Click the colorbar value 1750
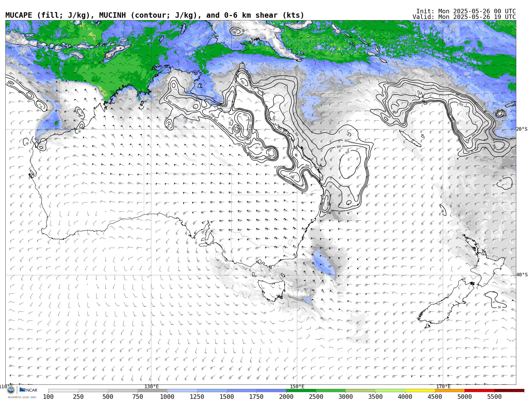Image resolution: width=532 pixels, height=400 pixels. coord(256,397)
